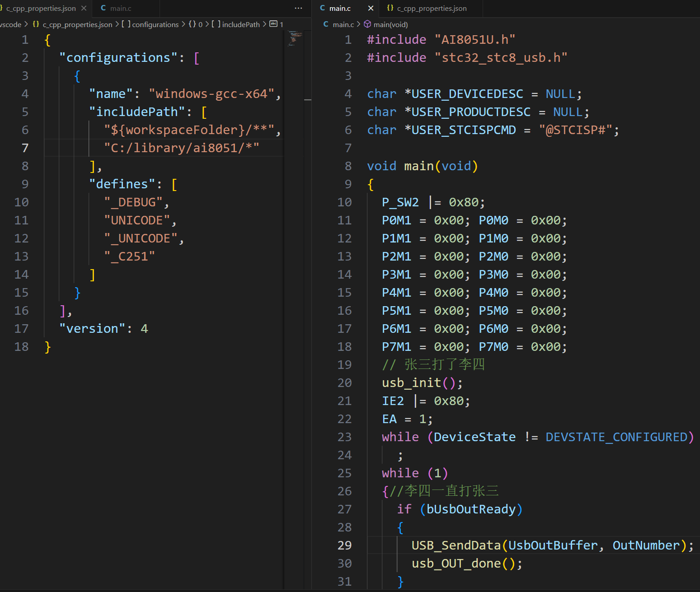The image size is (700, 592).
Task: Click the C icon beside main.c in right breadcrumb
Action: click(x=326, y=24)
